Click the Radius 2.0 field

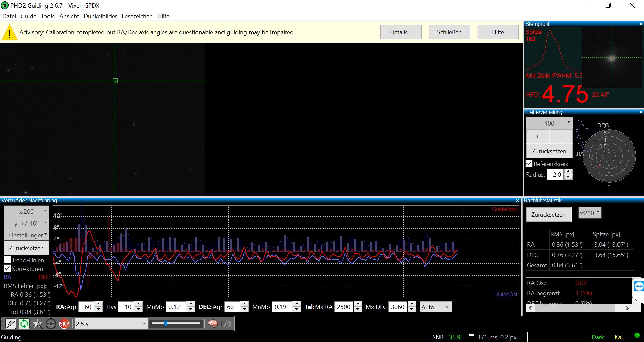[556, 175]
